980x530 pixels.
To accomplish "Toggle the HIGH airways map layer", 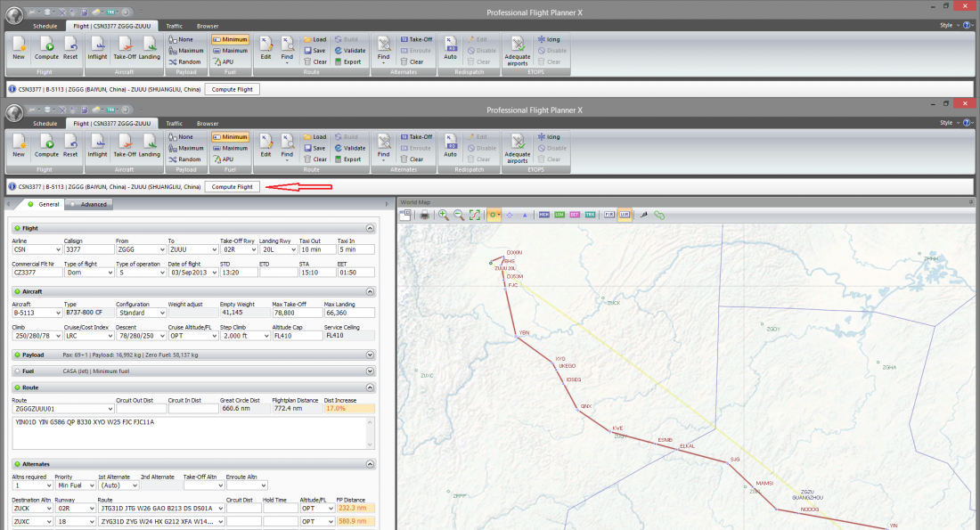I will click(x=543, y=215).
